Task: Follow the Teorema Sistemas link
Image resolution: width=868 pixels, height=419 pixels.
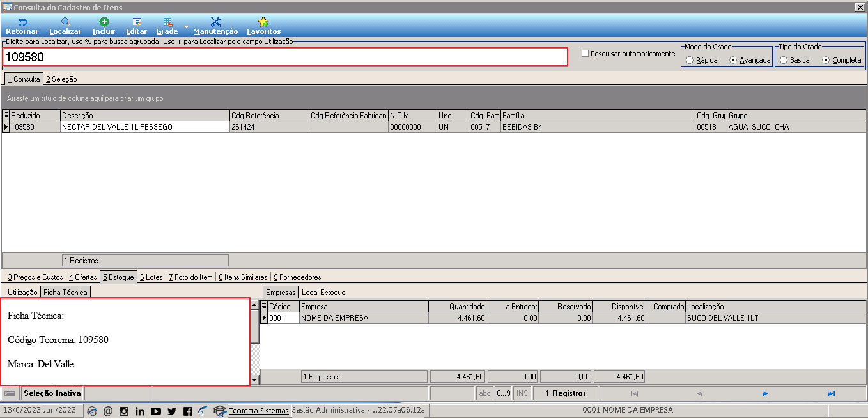Action: pyautogui.click(x=259, y=411)
